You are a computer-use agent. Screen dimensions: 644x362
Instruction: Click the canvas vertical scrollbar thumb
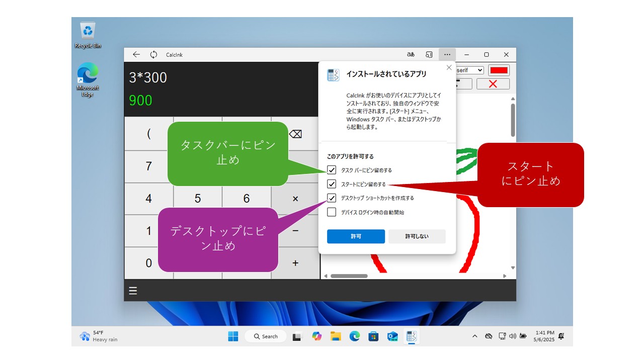pos(513,120)
